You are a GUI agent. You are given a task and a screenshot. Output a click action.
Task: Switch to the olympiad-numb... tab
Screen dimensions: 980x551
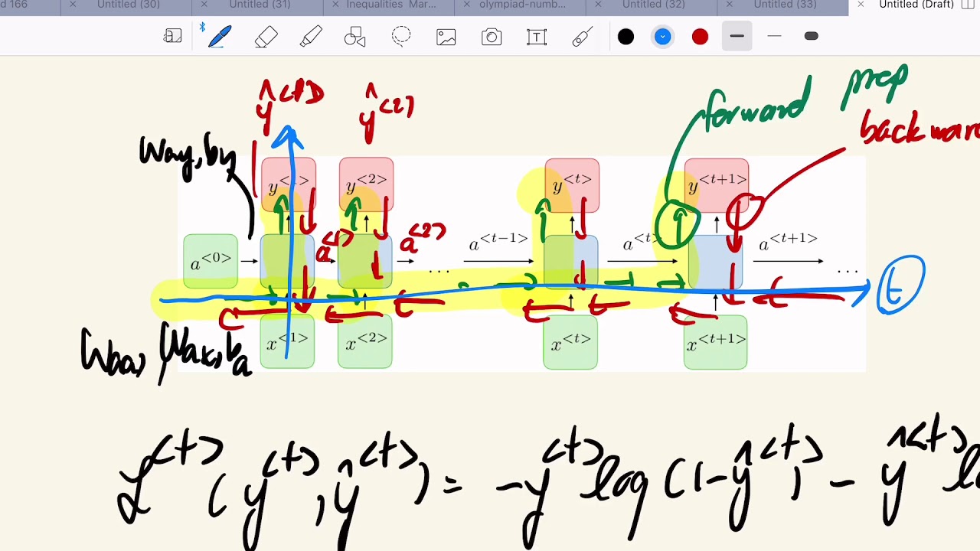(522, 5)
